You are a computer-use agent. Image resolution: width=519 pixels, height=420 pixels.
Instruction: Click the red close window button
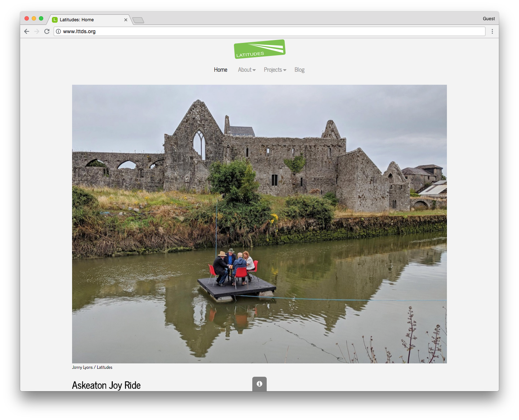pyautogui.click(x=27, y=18)
